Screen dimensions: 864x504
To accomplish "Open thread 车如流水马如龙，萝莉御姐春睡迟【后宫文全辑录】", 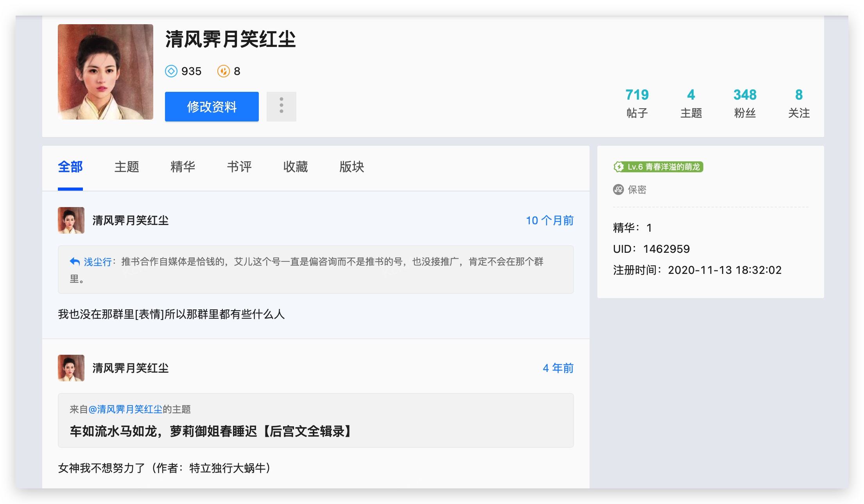I will [x=210, y=431].
